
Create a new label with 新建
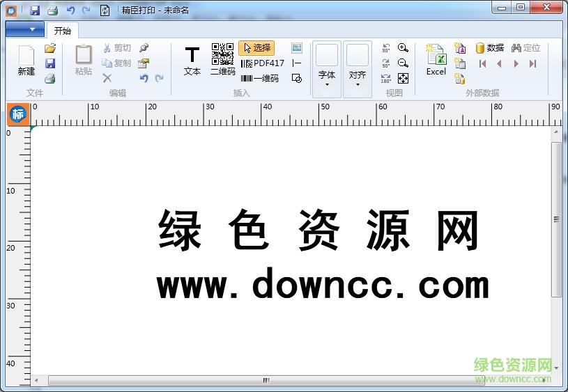click(x=26, y=61)
